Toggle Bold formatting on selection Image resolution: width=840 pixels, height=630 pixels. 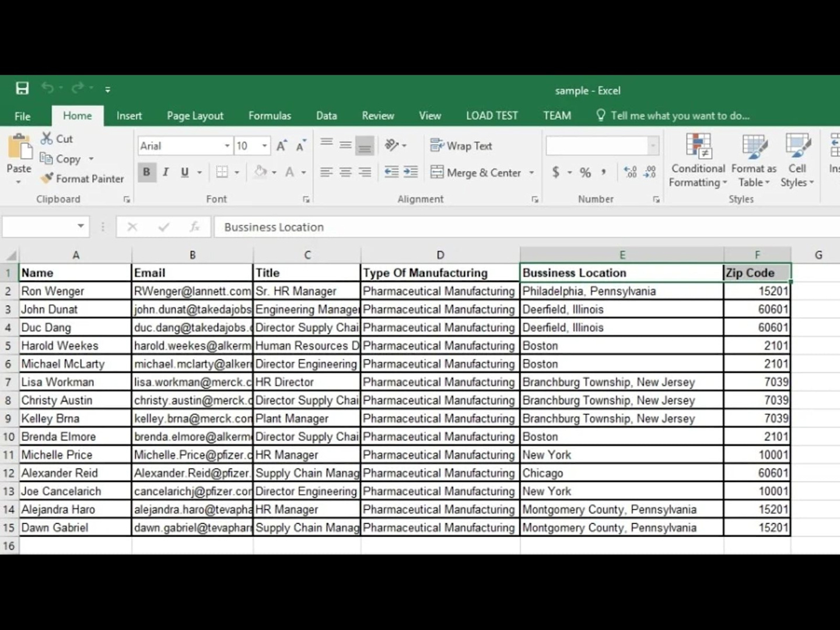click(146, 172)
